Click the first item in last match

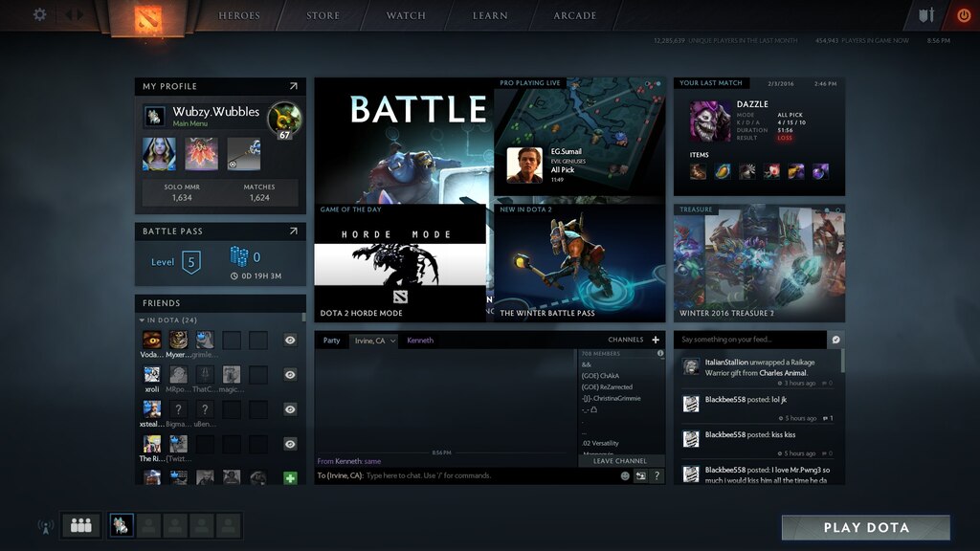(698, 171)
